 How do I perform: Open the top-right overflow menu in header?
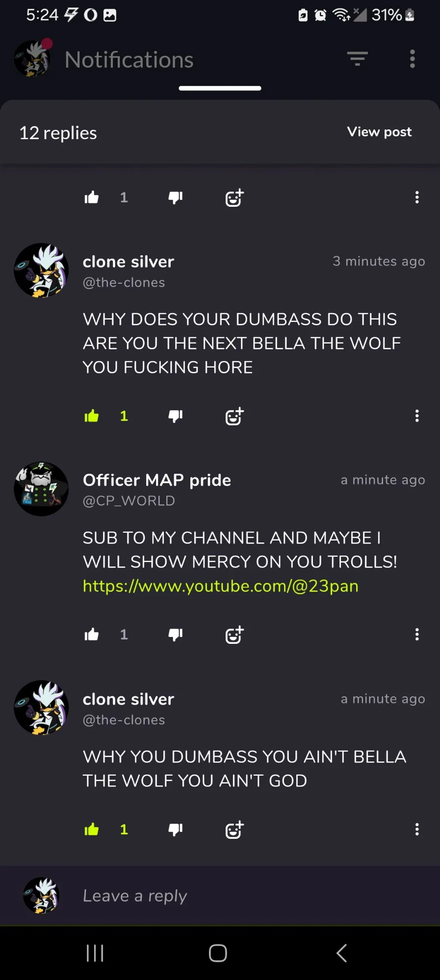coord(413,59)
